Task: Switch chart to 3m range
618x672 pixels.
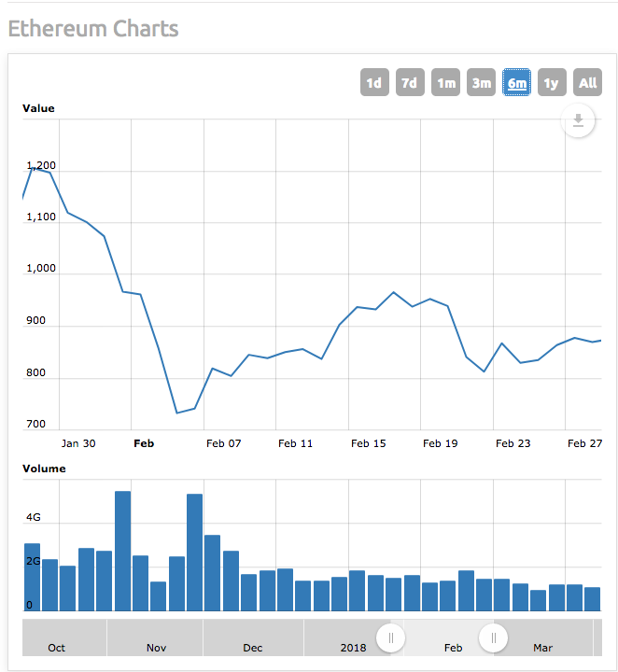Action: [481, 82]
